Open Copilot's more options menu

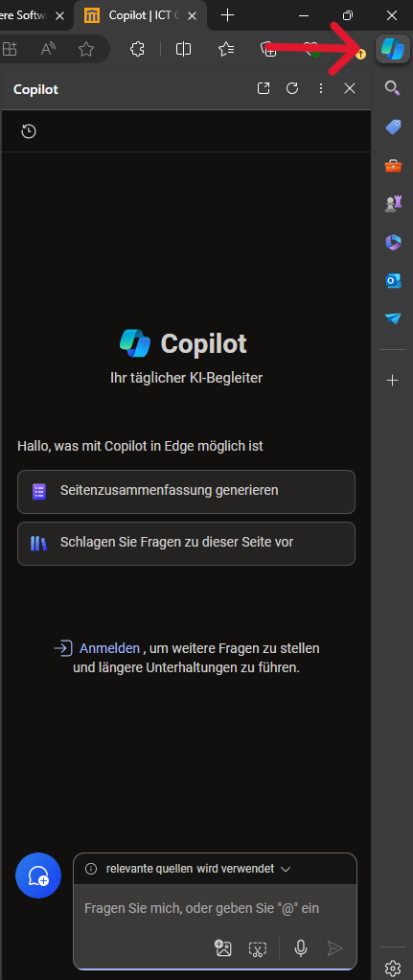(x=320, y=89)
